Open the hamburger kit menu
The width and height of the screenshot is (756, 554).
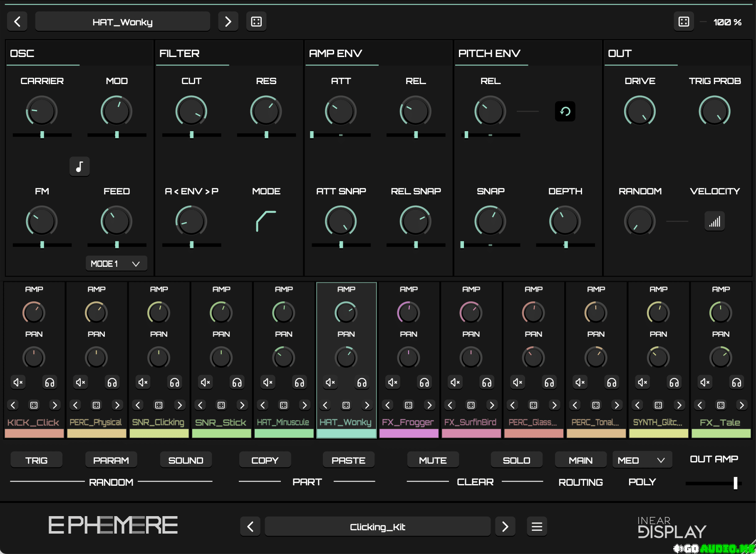(x=537, y=527)
